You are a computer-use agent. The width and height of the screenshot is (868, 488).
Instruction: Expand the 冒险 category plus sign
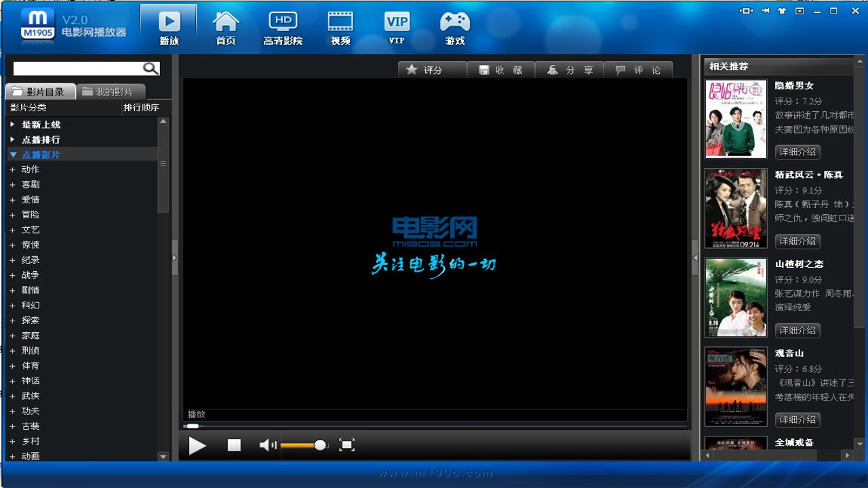click(12, 215)
